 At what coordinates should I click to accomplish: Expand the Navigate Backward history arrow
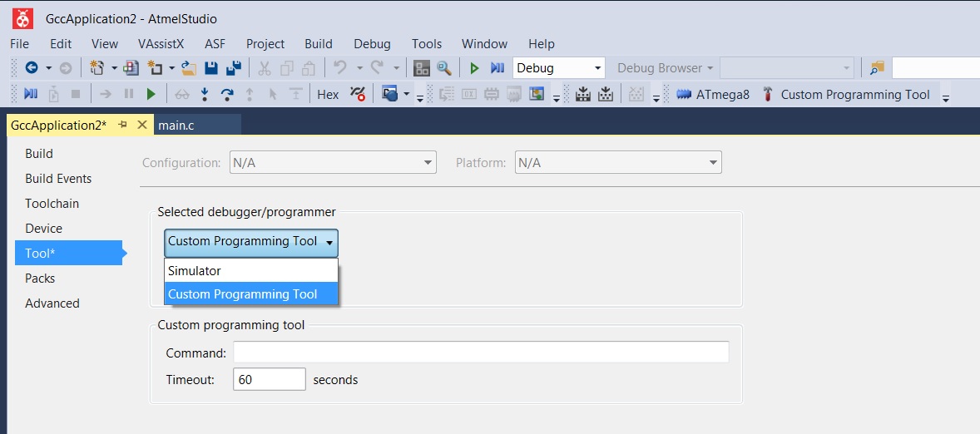point(49,68)
